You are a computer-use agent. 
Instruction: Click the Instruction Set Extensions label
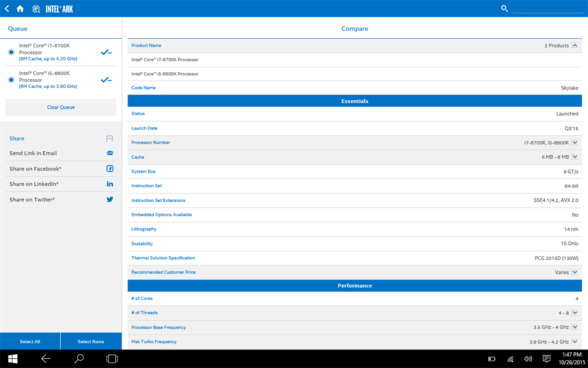(158, 200)
